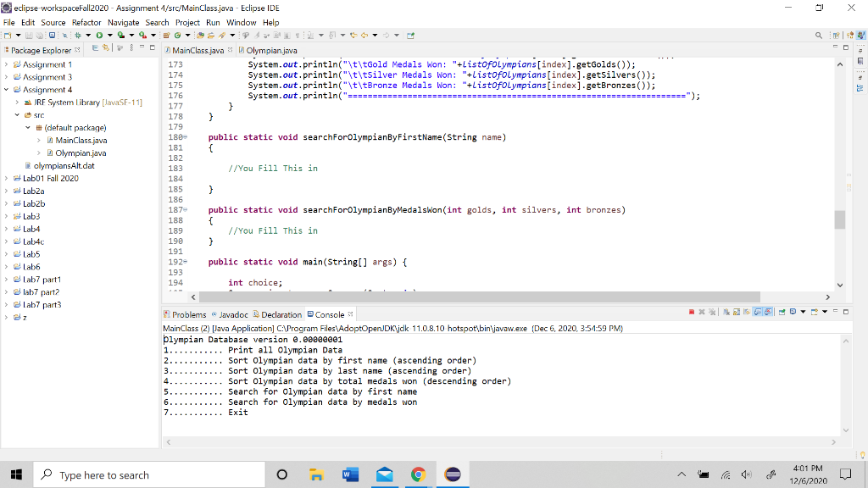The width and height of the screenshot is (868, 488).
Task: Click editor vertical scrollbar thumb
Action: pos(840,219)
